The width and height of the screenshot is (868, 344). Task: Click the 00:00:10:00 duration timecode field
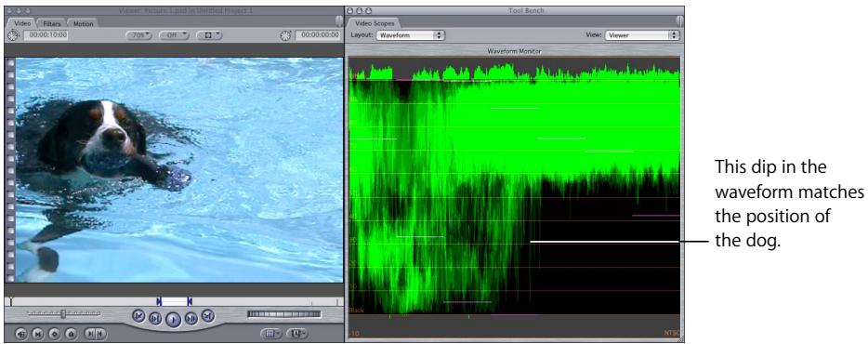click(x=46, y=35)
